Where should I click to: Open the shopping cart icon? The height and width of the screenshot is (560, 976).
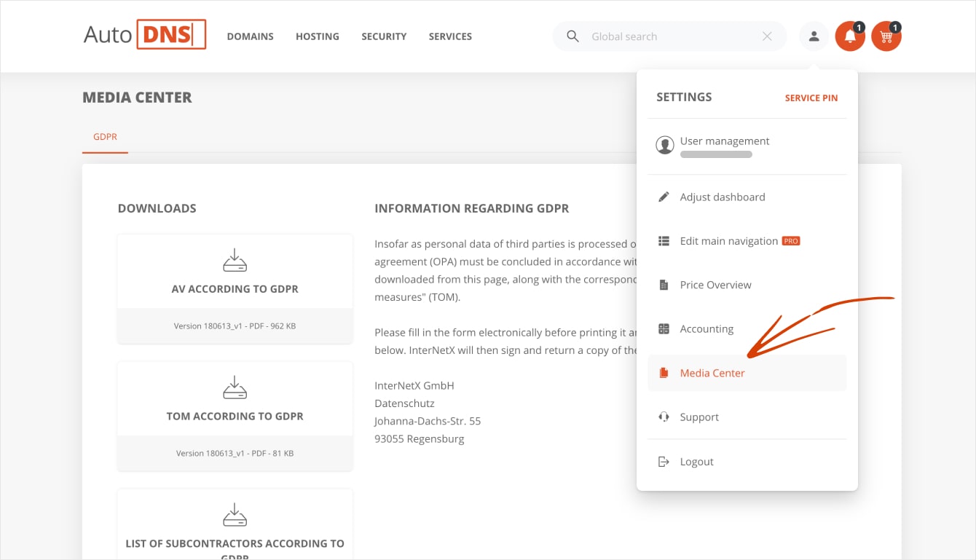886,36
